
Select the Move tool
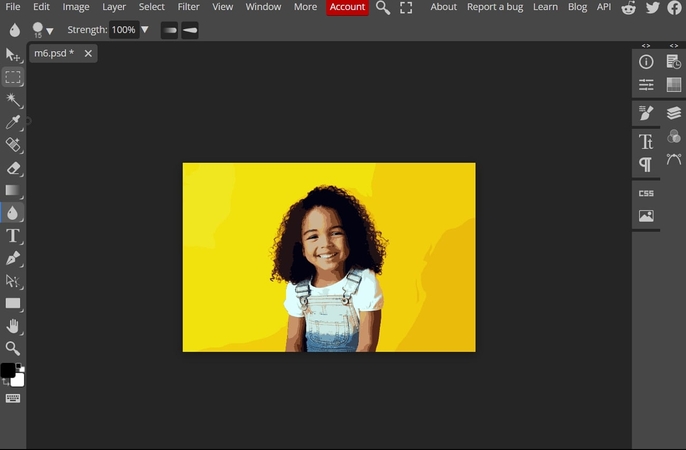click(x=13, y=55)
